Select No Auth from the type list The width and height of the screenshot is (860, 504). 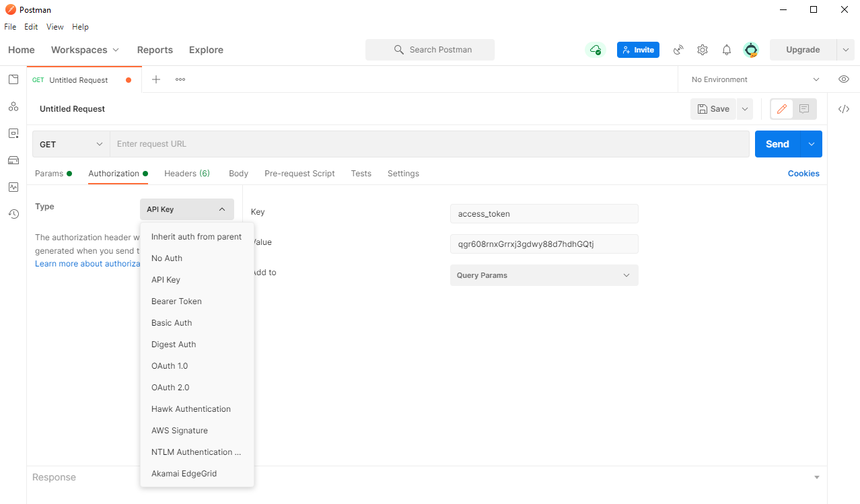point(166,258)
